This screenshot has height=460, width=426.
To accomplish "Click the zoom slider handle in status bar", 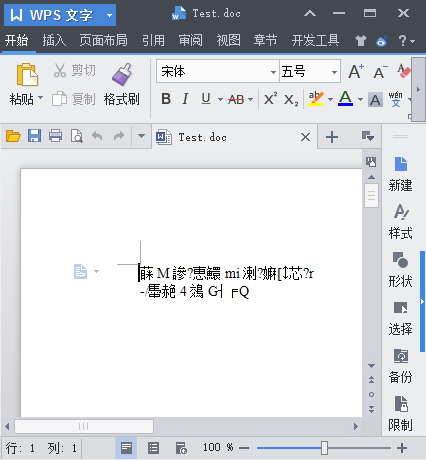I will (324, 448).
